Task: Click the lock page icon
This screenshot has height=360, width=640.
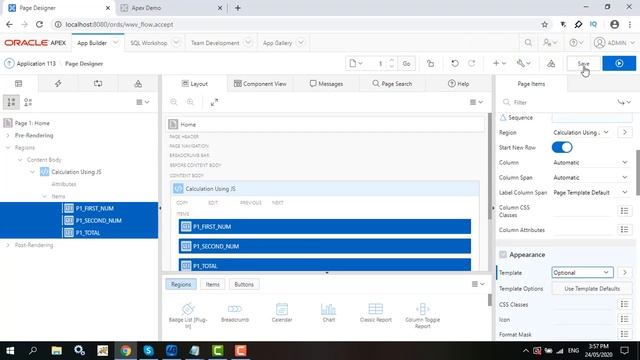Action: tap(430, 64)
